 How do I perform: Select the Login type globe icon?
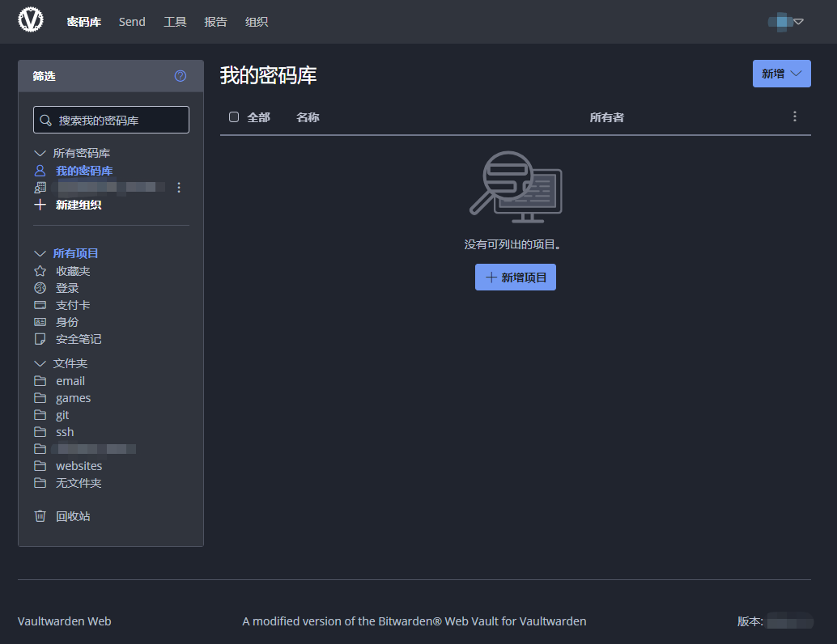point(40,288)
